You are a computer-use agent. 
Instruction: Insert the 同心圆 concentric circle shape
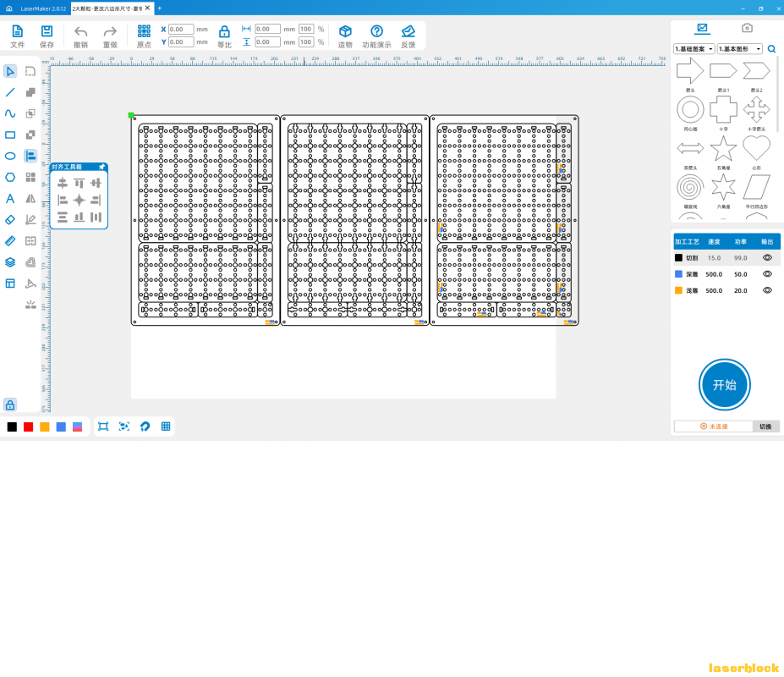(690, 113)
